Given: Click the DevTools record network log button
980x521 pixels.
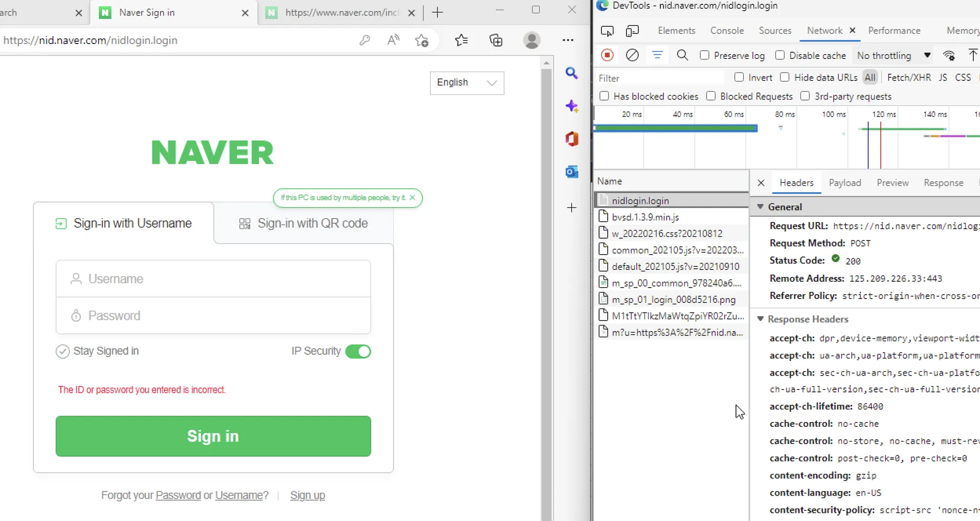Looking at the screenshot, I should (x=607, y=55).
